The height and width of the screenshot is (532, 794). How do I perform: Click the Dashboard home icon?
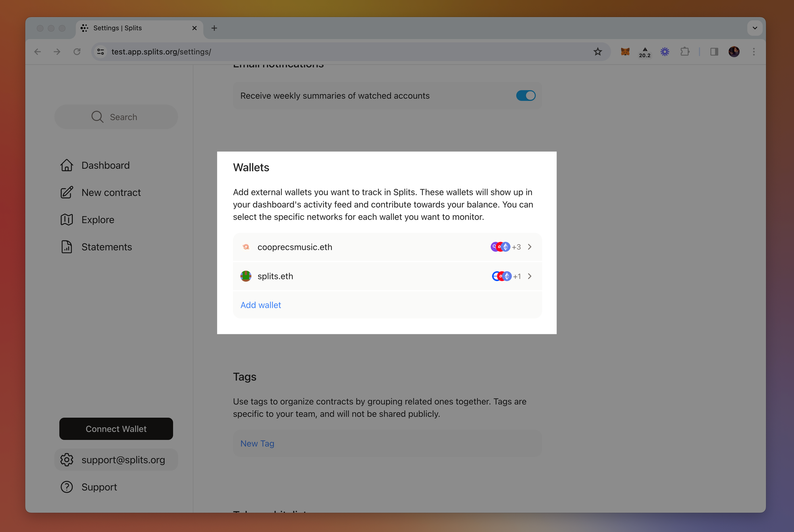67,165
